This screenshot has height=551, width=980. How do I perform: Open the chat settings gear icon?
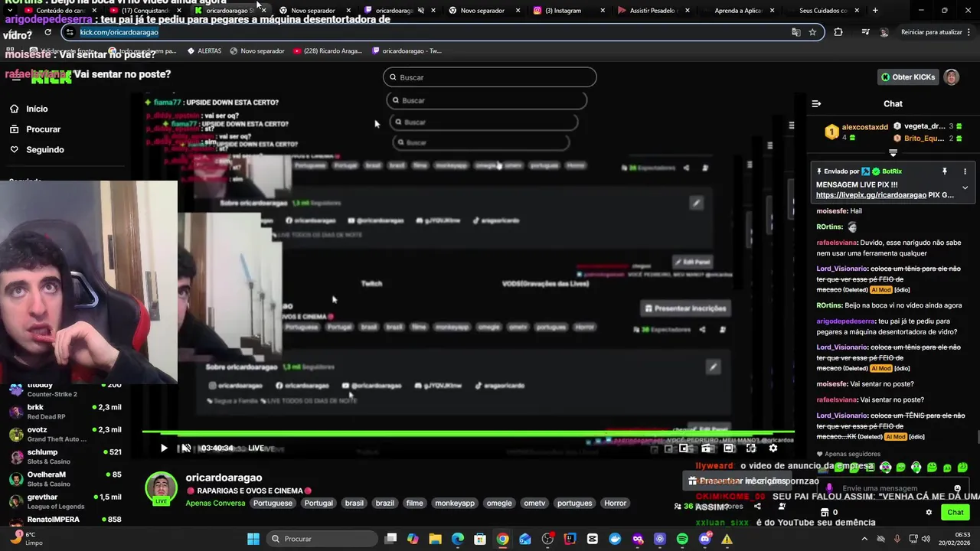(x=929, y=513)
